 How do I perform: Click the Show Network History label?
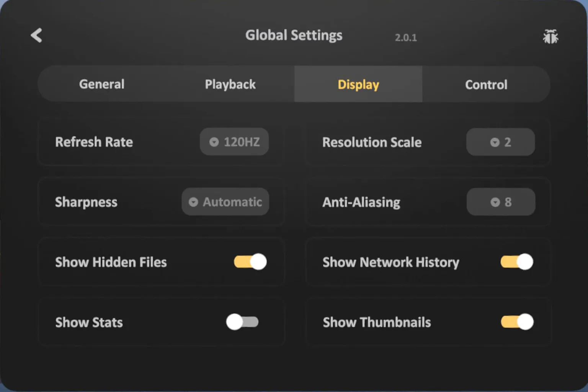click(390, 262)
